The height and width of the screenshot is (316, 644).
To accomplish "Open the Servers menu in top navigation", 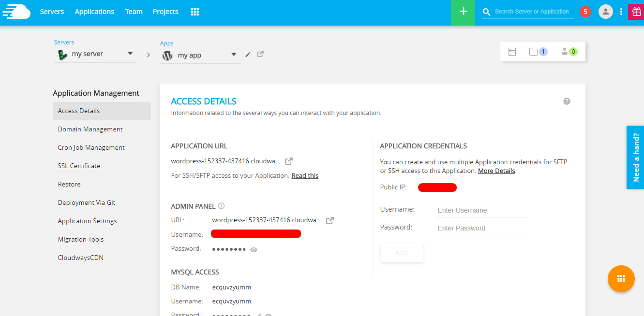I will (52, 12).
